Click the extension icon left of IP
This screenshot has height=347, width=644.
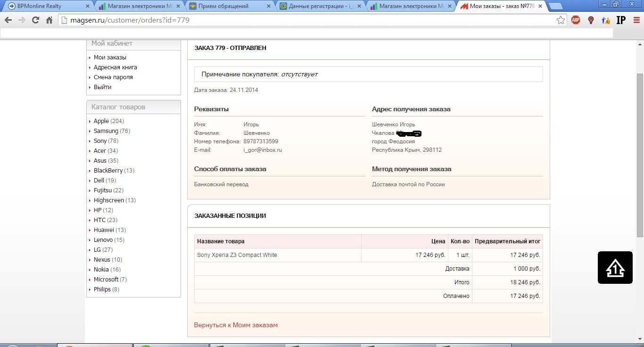[x=606, y=20]
